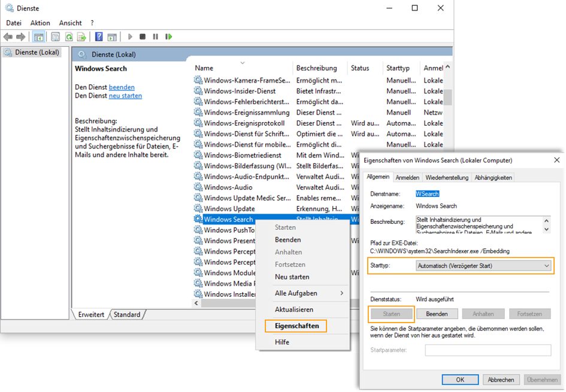Switch to the Erweitert view tab
The width and height of the screenshot is (566, 392).
pyautogui.click(x=91, y=314)
